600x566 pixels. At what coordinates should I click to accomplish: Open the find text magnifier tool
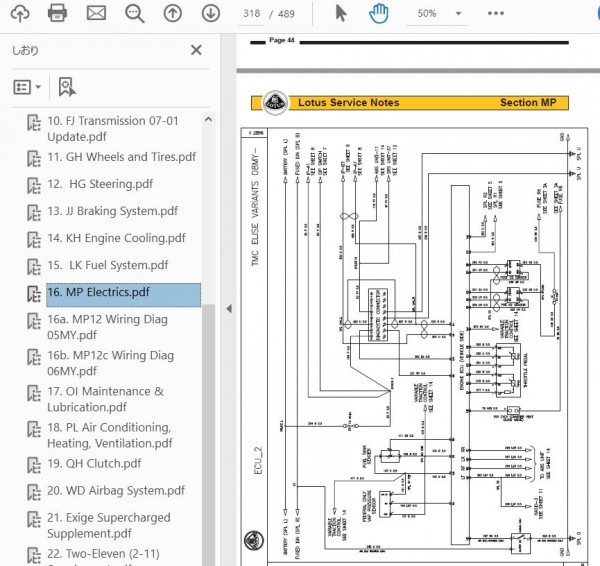point(134,14)
